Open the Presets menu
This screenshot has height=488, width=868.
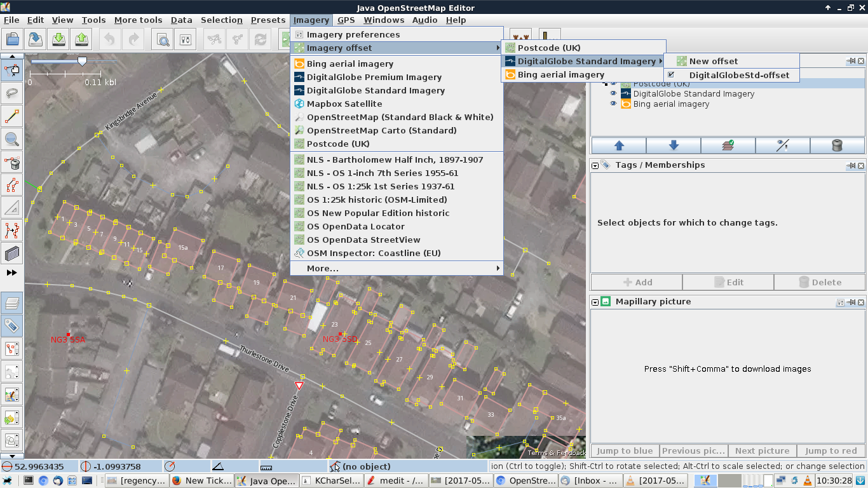coord(268,20)
